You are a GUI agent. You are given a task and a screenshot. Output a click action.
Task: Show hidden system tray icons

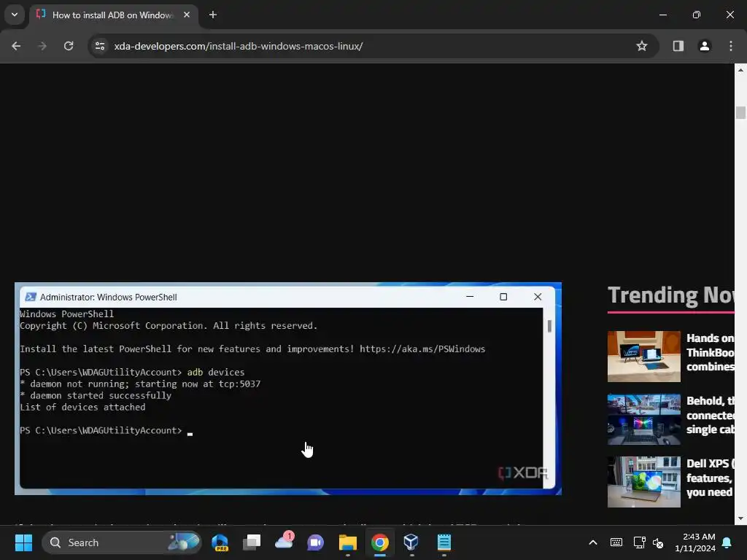pos(593,542)
